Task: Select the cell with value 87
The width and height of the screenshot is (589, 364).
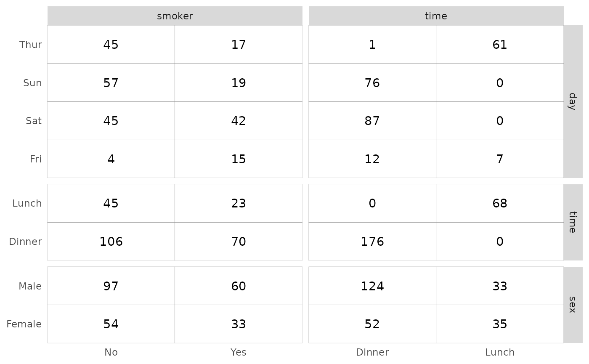Action: [x=372, y=121]
